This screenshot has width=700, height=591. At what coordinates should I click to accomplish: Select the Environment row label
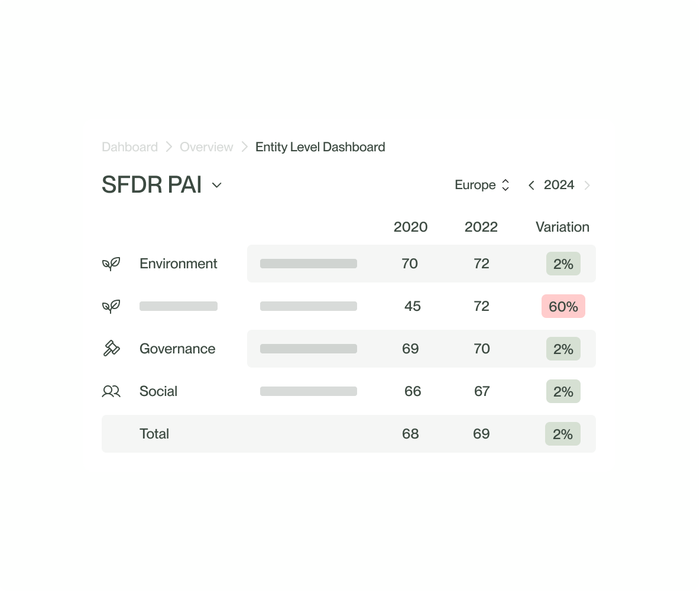coord(178,264)
